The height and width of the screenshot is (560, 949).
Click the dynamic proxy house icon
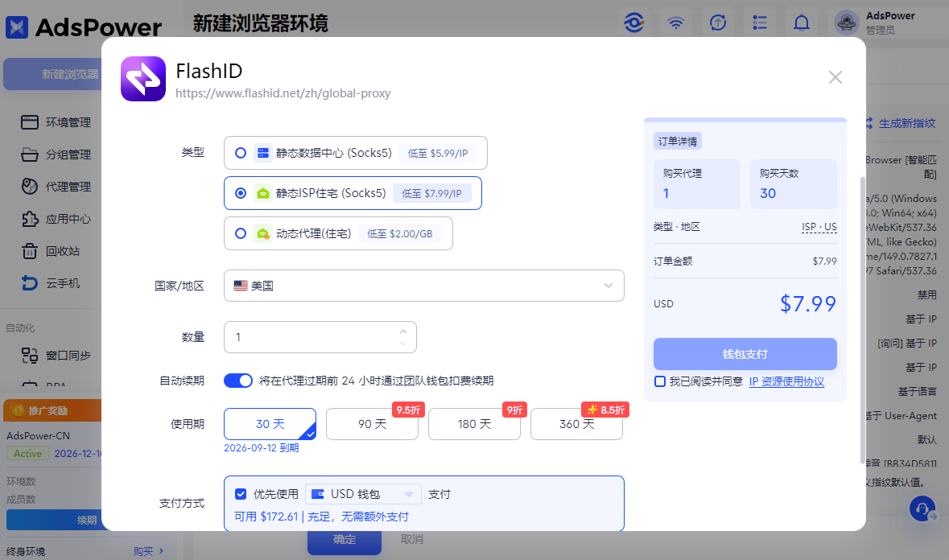coord(262,233)
